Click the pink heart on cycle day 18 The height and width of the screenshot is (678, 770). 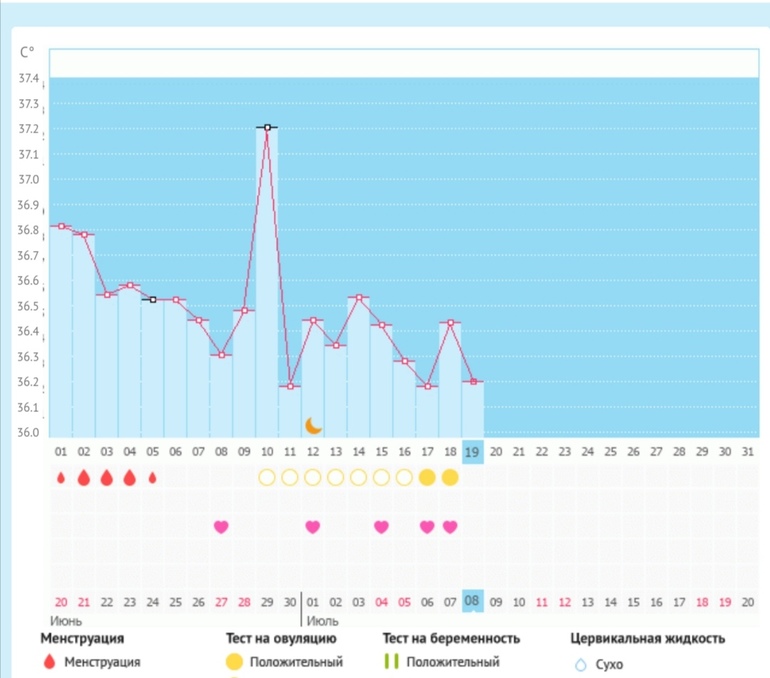(450, 526)
